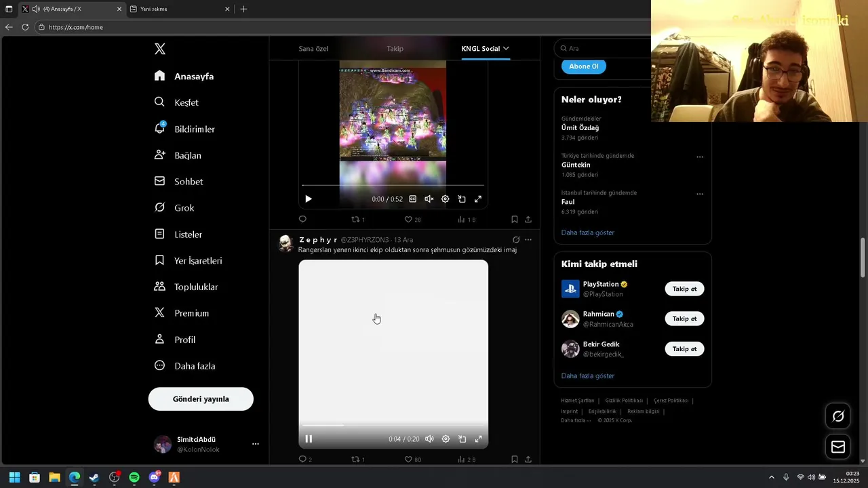Screen dimensions: 868x488
Task: Toggle picture-in-picture on Zephyr video
Action: pos(462,439)
